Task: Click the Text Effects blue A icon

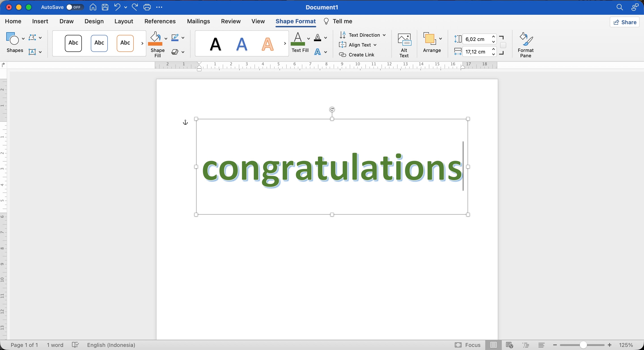Action: coord(318,52)
